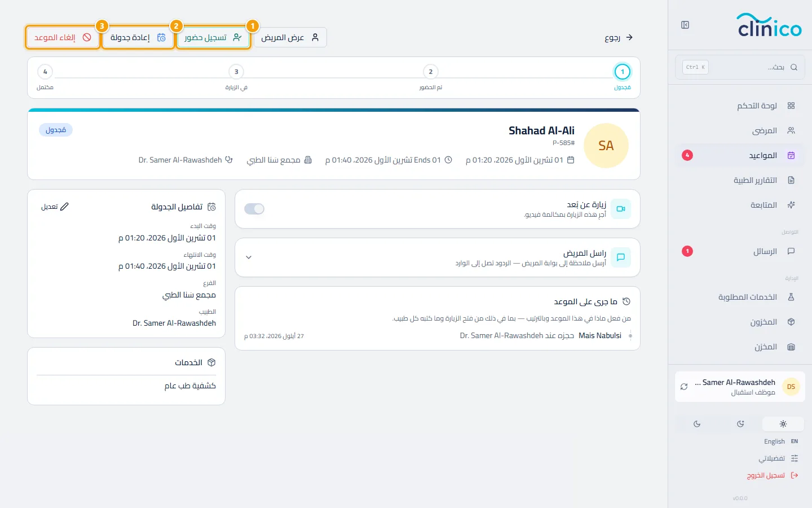Click the SA patient avatar
Viewport: 812px width, 508px height.
606,146
